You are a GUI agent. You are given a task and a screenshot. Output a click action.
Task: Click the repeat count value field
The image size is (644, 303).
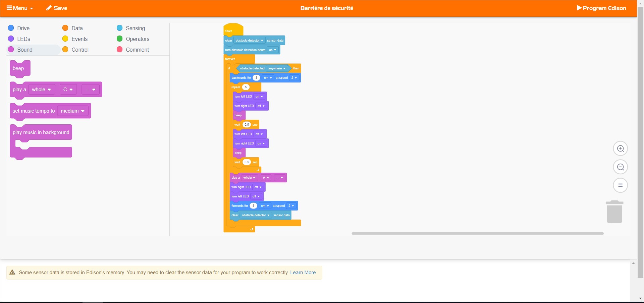pos(246,87)
